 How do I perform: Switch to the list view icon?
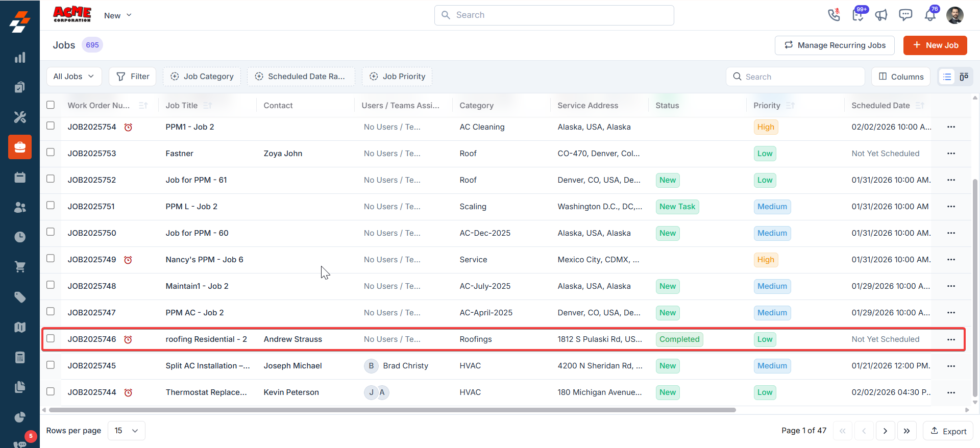tap(947, 77)
